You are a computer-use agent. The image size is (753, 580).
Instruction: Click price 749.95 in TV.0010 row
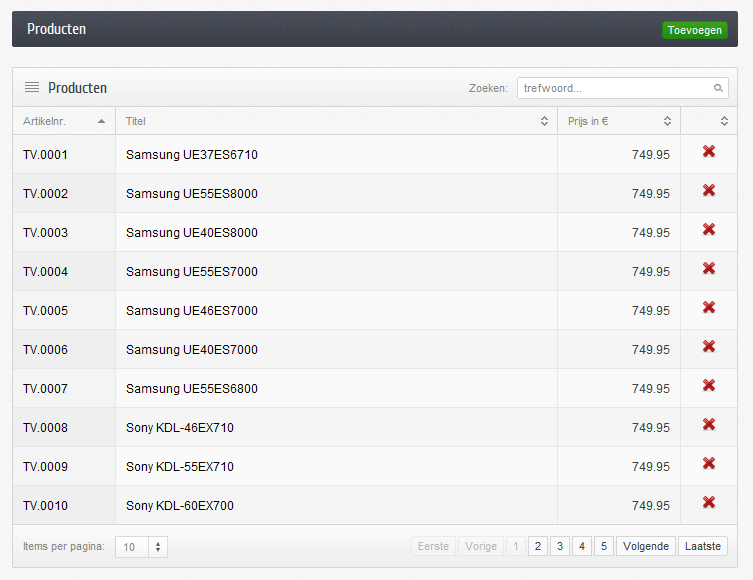coord(651,506)
